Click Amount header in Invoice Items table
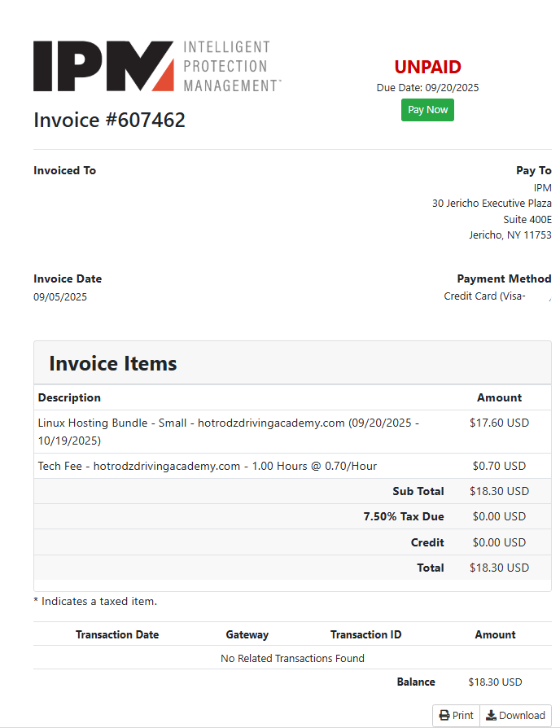The image size is (560, 728). coord(499,397)
